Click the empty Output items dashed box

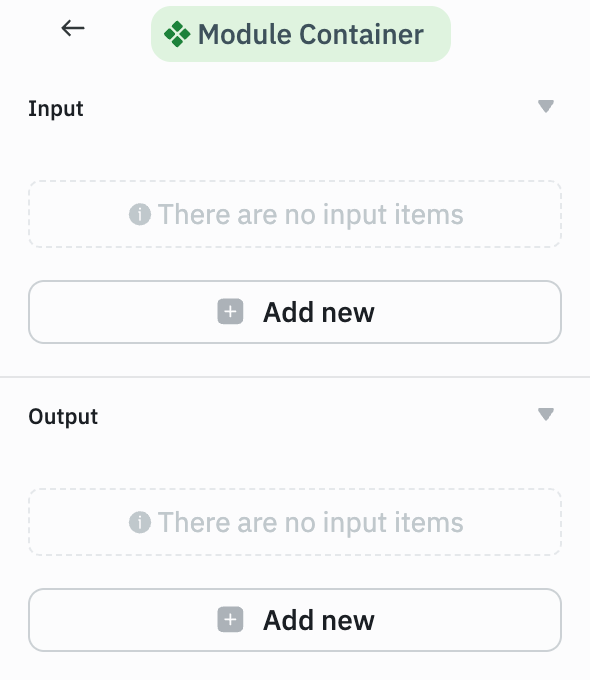pos(295,522)
